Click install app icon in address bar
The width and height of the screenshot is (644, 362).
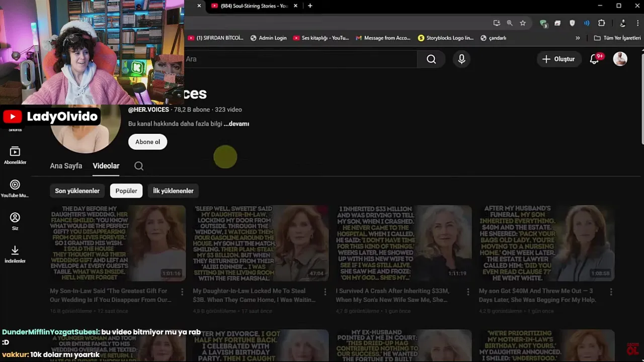[x=497, y=23]
